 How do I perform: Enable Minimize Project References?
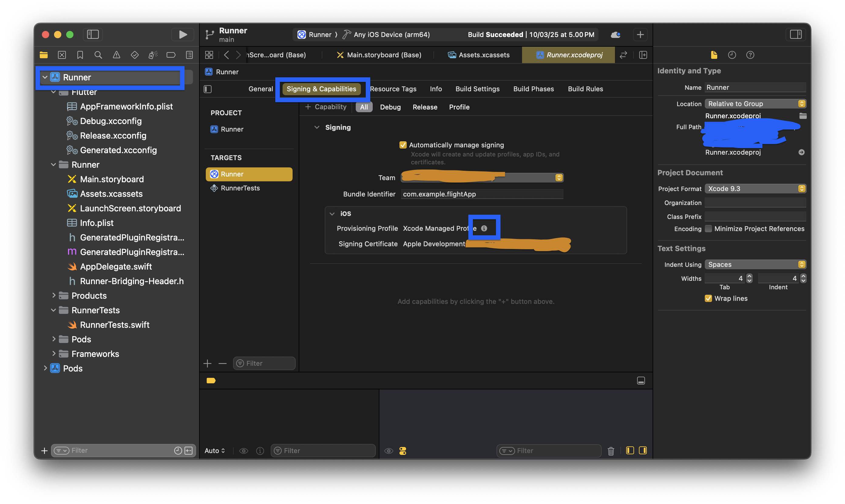709,229
